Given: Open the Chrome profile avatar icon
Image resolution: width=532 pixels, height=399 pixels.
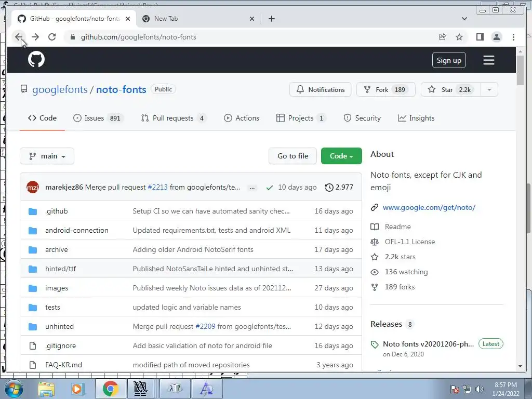Looking at the screenshot, I should click(497, 37).
